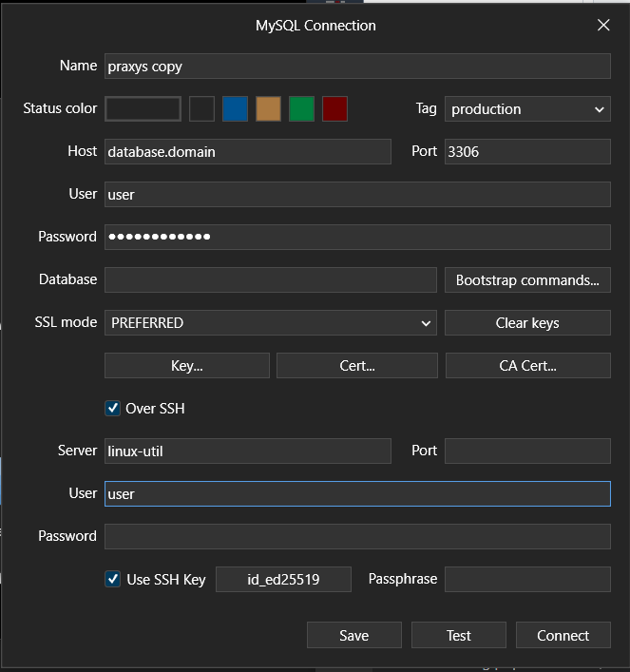Choose an SSL Key file
630x672 pixels.
coord(187,366)
